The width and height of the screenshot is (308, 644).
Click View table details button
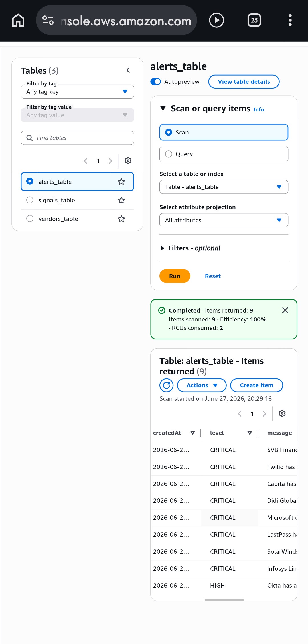coord(244,82)
